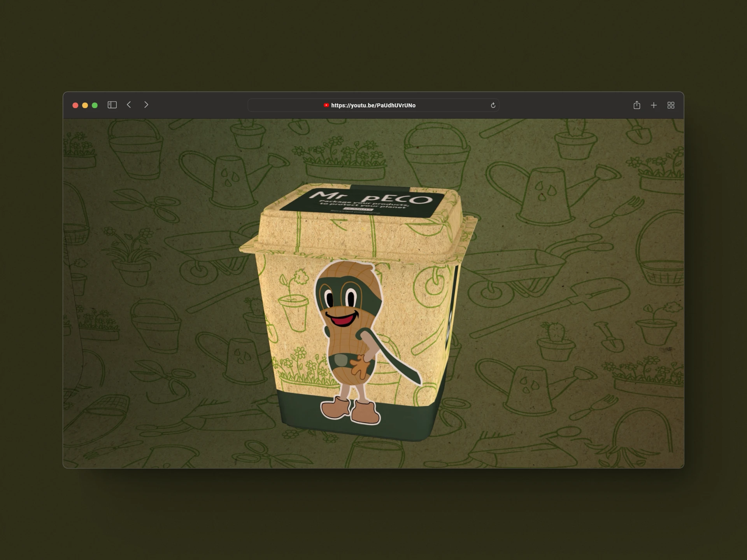Viewport: 747px width, 560px height.
Task: Open a new tab with plus
Action: click(x=654, y=105)
